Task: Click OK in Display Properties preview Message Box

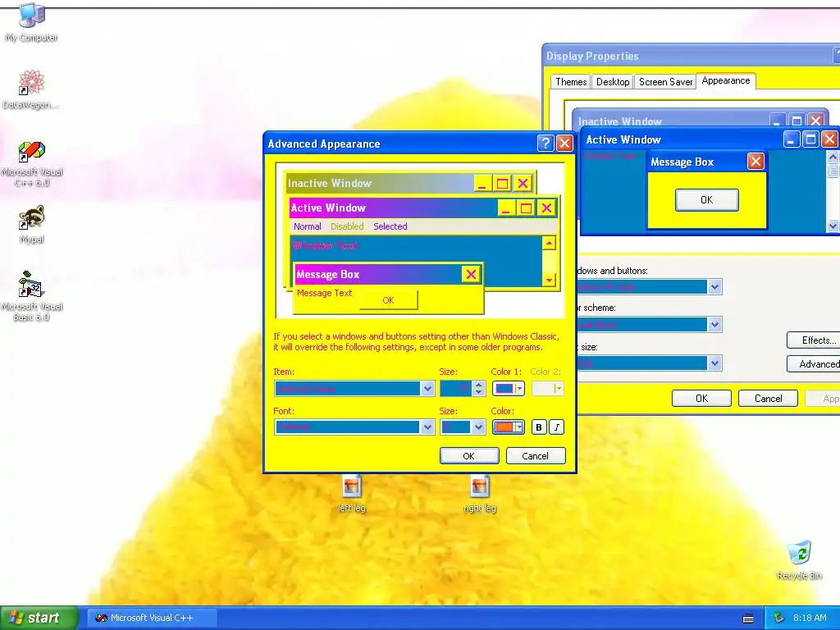Action: pyautogui.click(x=706, y=200)
